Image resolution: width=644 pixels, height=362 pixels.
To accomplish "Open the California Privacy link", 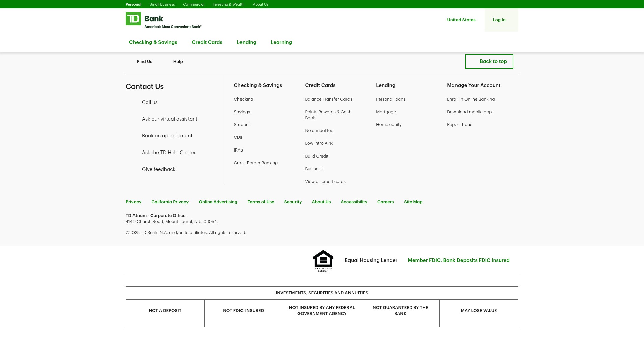I will (x=170, y=202).
